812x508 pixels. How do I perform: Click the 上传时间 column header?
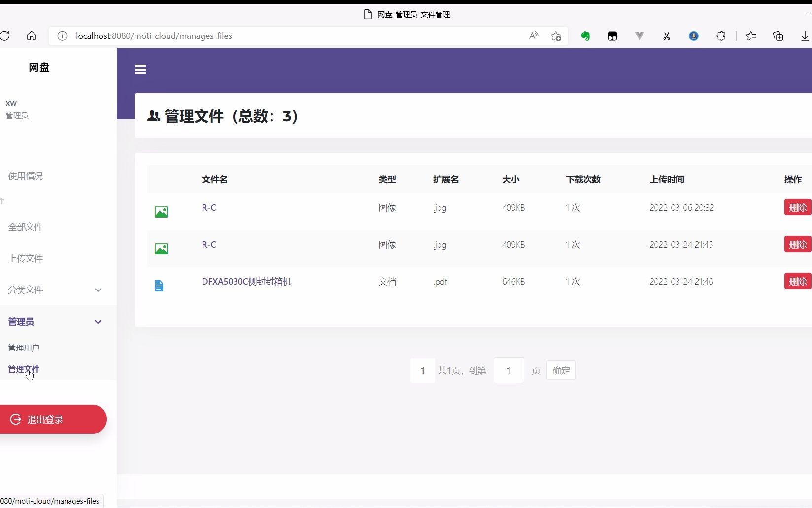(667, 180)
